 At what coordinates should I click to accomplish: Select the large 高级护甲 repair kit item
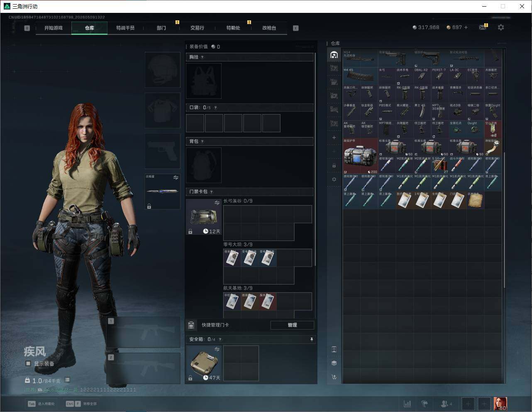tap(361, 156)
